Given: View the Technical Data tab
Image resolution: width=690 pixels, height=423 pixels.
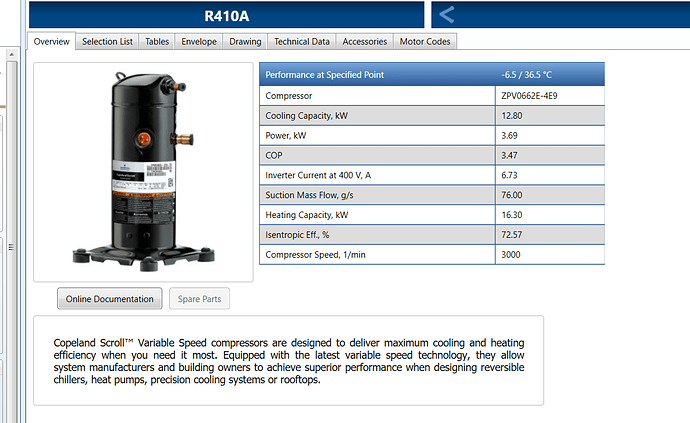Looking at the screenshot, I should coord(301,41).
